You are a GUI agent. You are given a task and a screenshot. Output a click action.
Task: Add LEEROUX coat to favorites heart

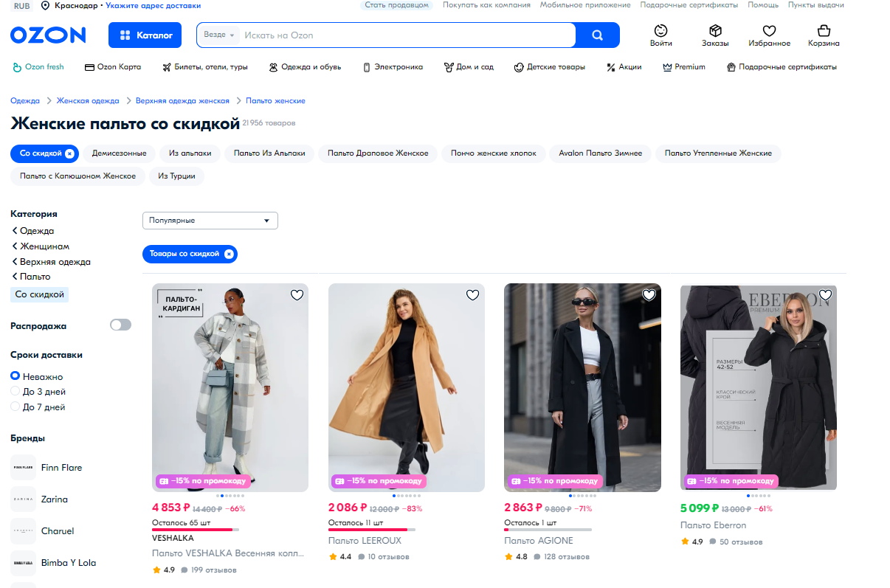click(473, 295)
